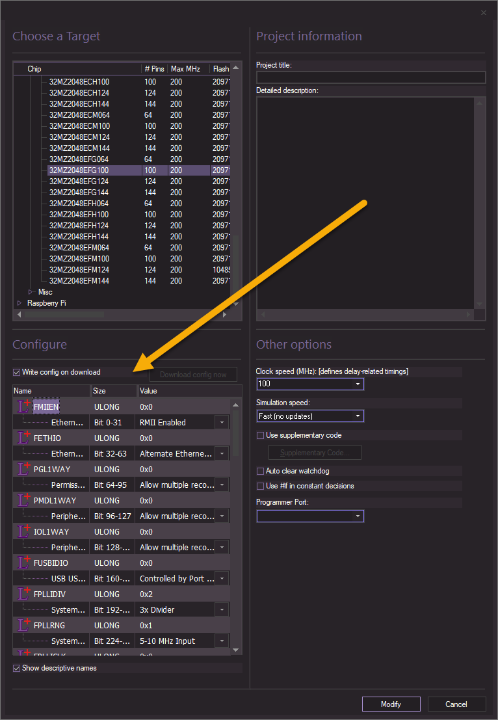Click the PGL1WAY config word icon
The width and height of the screenshot is (498, 720).
click(24, 469)
